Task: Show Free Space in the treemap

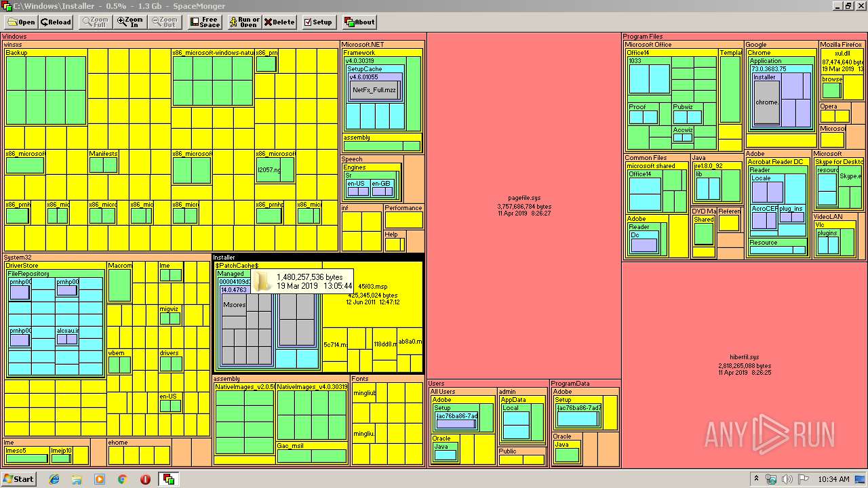Action: 205,22
